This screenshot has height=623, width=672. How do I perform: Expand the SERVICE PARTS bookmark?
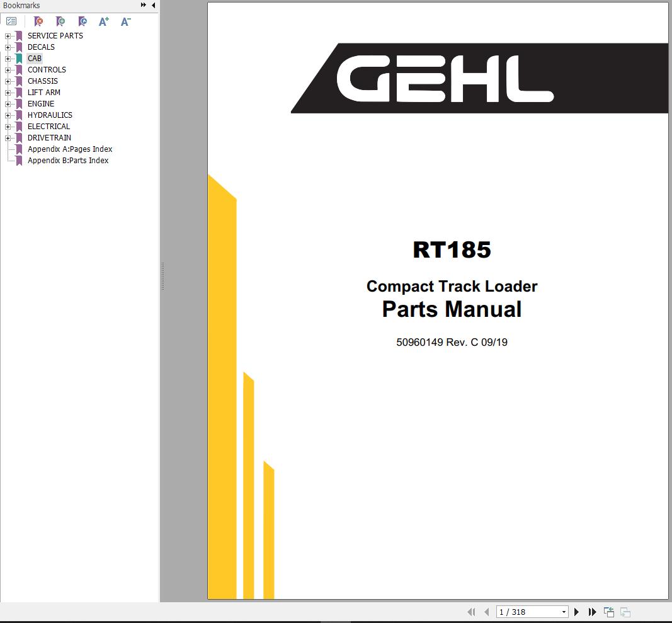point(8,36)
